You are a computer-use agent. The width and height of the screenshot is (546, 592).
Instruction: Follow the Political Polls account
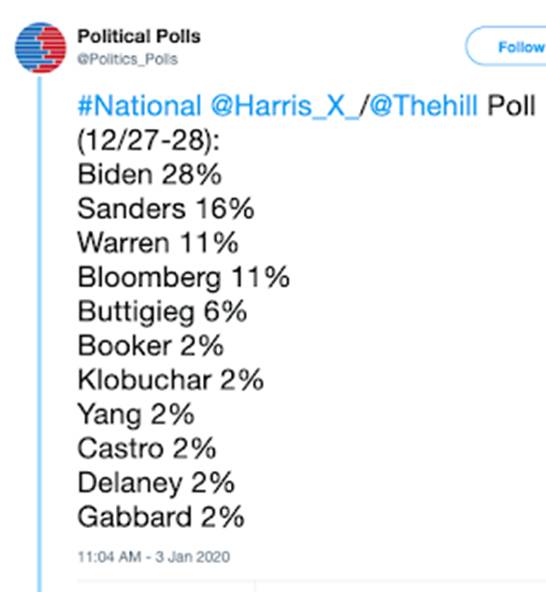pos(507,47)
